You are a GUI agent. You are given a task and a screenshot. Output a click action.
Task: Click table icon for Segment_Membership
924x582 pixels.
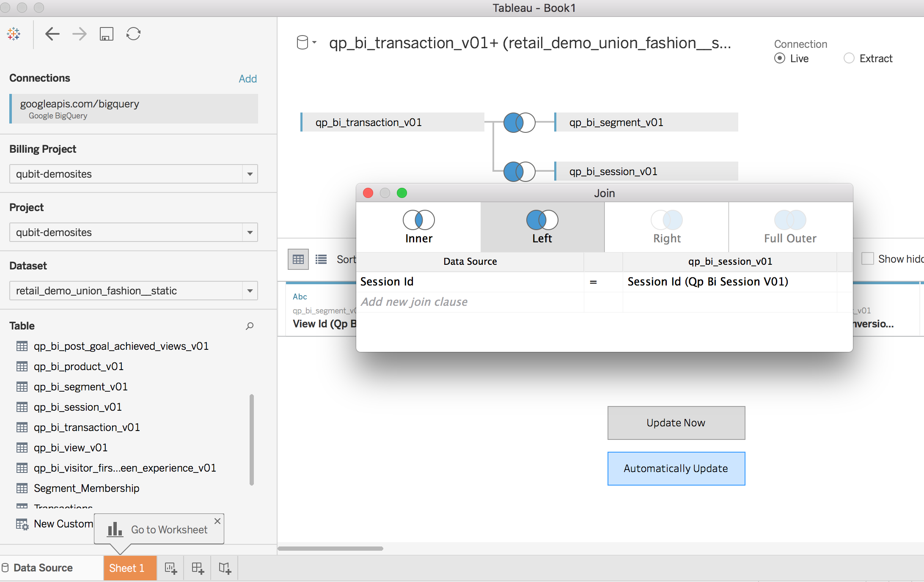click(22, 488)
